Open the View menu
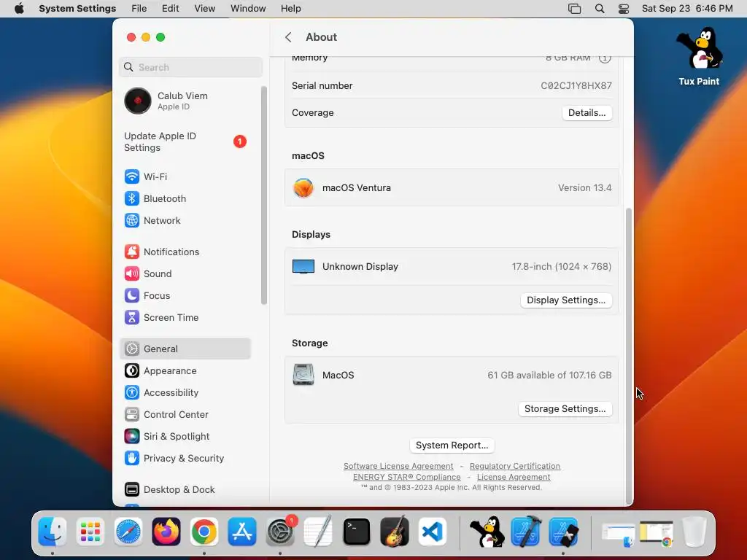 pyautogui.click(x=204, y=9)
